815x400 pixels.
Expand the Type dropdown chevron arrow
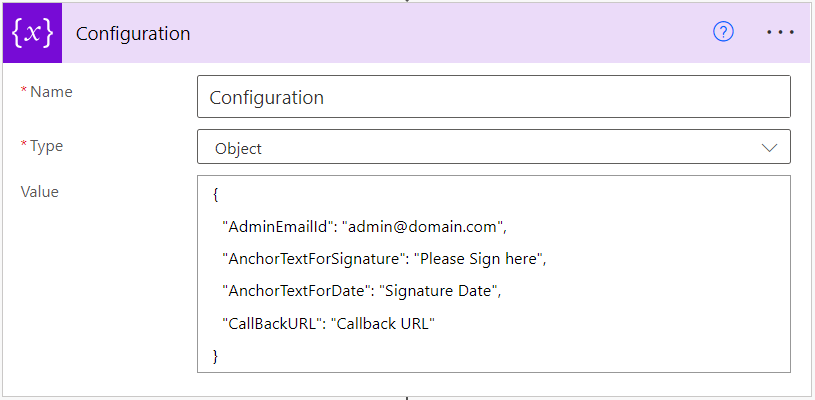coord(769,148)
